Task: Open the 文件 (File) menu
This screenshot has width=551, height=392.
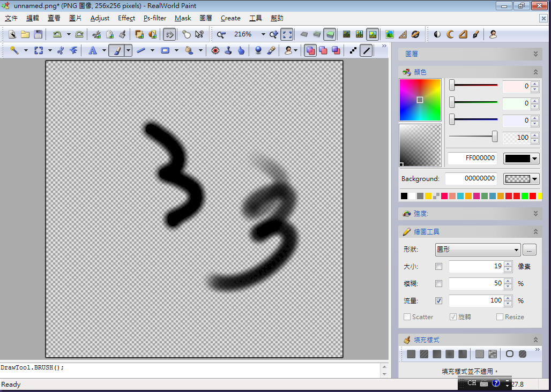Action: (x=11, y=18)
